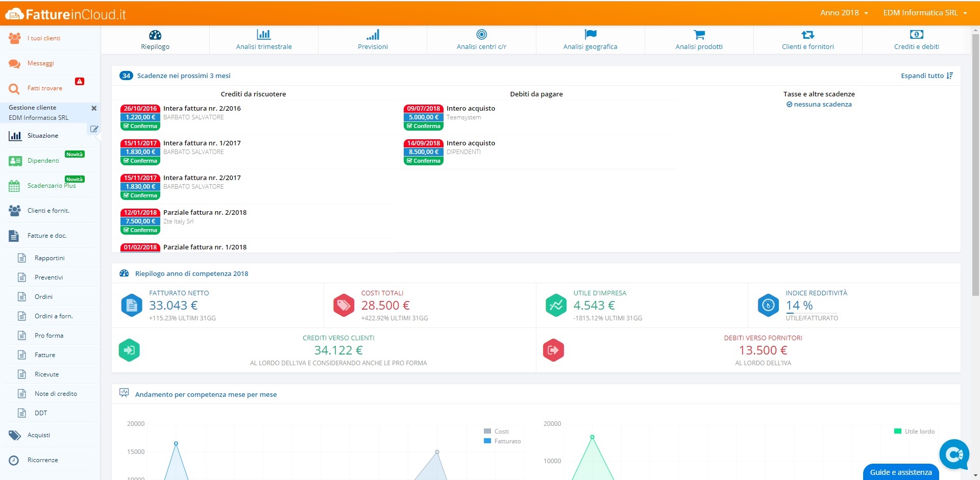The height and width of the screenshot is (480, 980).
Task: Open Acquisti tag icon section
Action: pos(14,435)
